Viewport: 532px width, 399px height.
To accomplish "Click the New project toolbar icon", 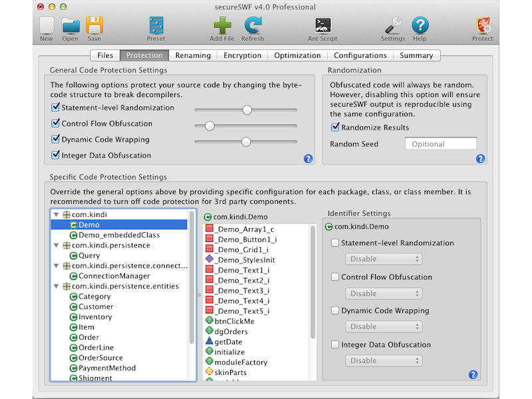I will (x=46, y=26).
